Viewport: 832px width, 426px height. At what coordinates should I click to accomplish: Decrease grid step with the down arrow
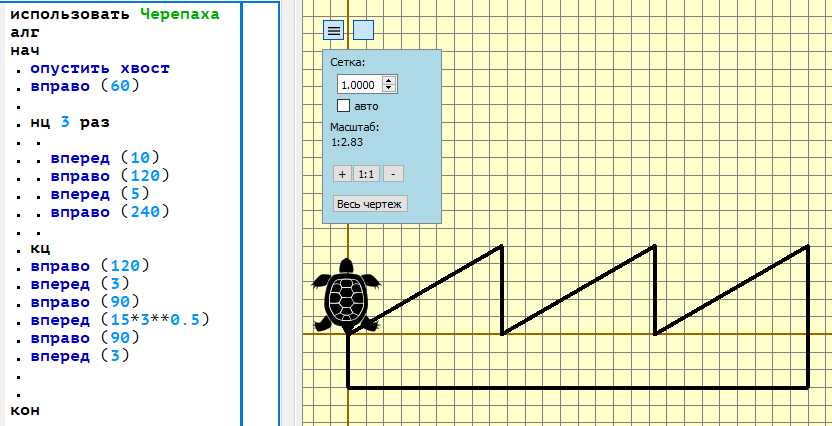389,89
